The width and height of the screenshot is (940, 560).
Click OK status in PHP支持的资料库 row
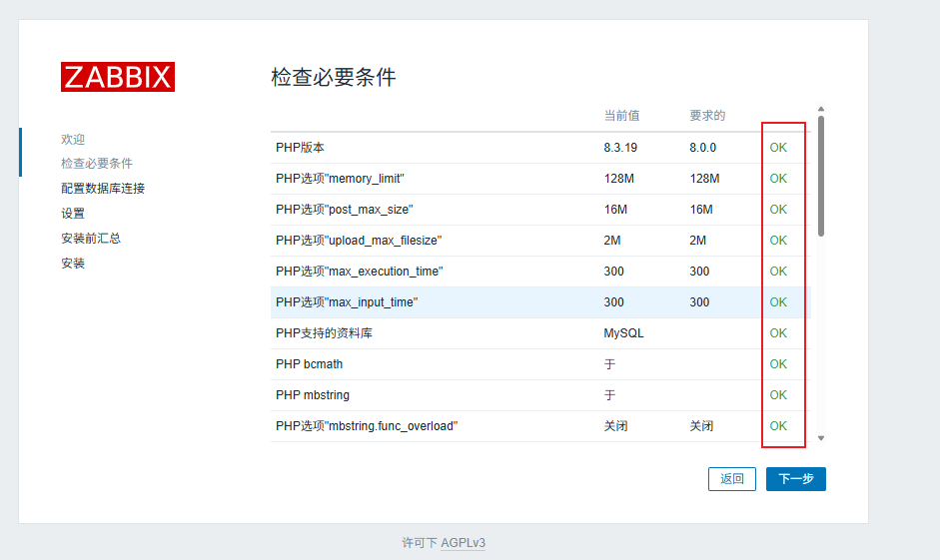tap(778, 333)
